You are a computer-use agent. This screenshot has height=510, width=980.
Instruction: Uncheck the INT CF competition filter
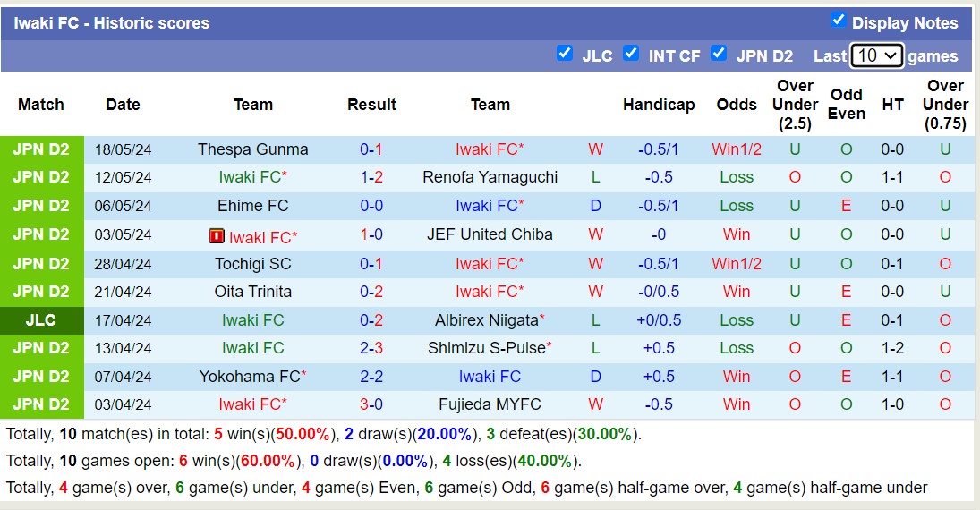click(x=631, y=53)
